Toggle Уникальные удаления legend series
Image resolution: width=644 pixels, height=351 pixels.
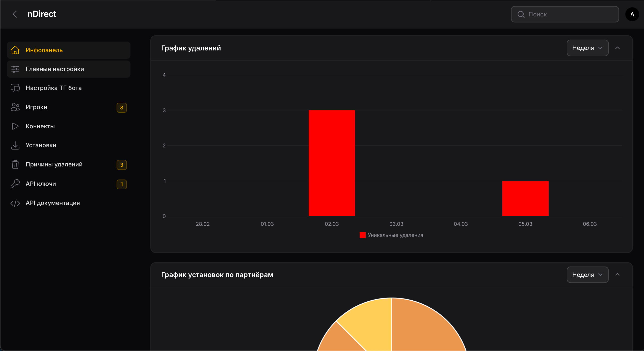click(x=391, y=235)
